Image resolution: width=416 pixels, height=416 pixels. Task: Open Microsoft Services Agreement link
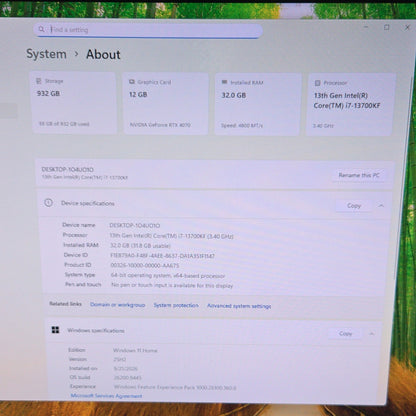(x=106, y=396)
